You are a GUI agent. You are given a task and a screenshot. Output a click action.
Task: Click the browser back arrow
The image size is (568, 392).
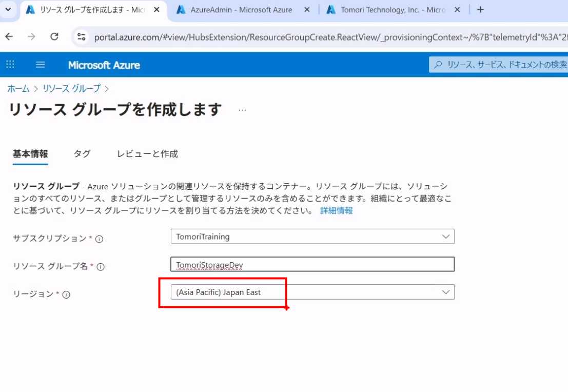point(9,36)
